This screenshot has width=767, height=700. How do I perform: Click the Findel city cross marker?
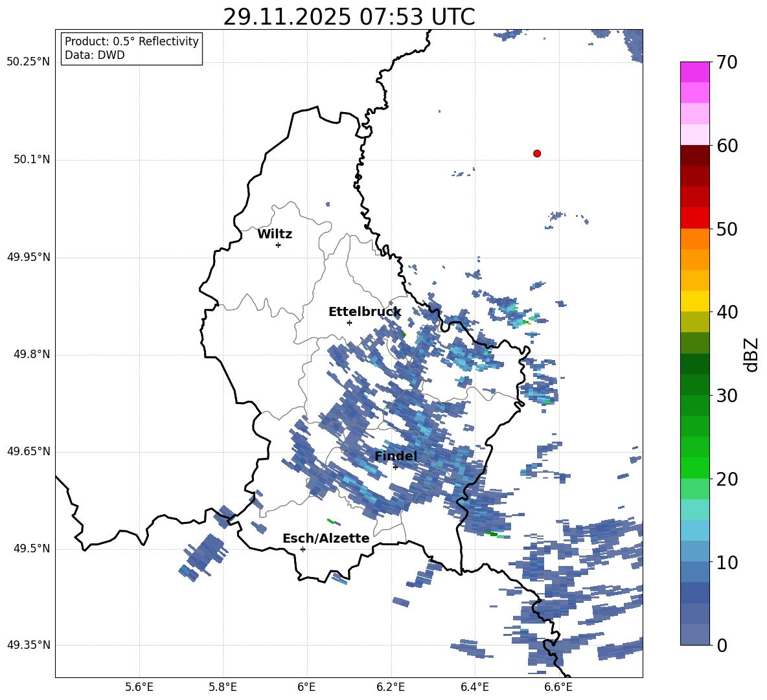[x=395, y=467]
